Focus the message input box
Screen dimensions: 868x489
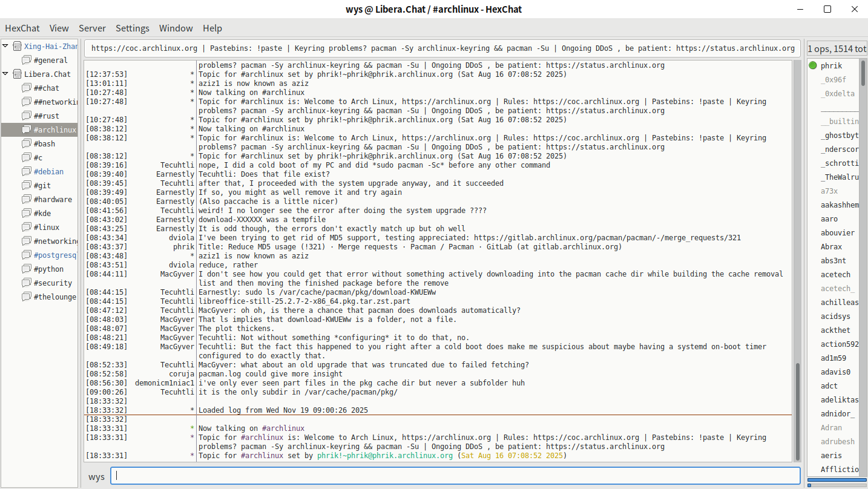tap(455, 476)
